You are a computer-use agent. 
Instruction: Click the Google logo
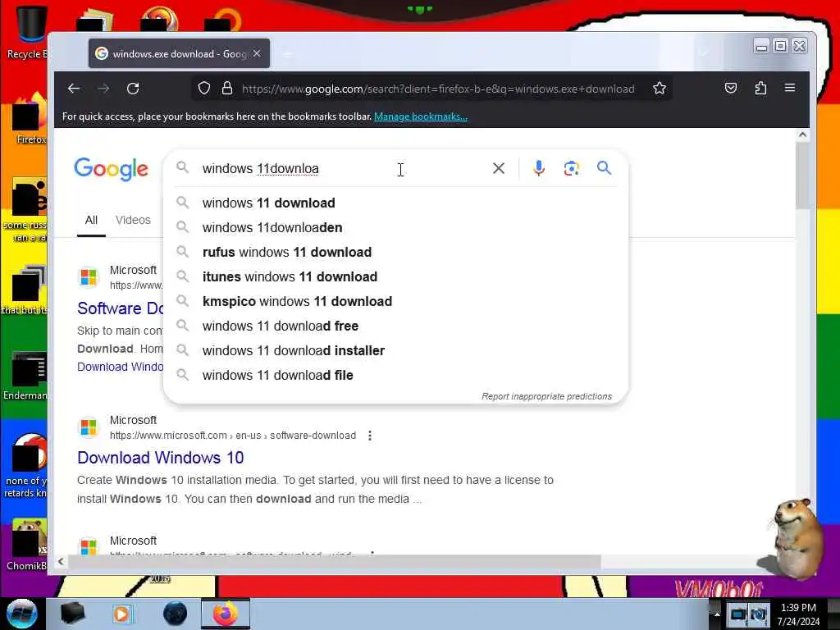coord(111,169)
